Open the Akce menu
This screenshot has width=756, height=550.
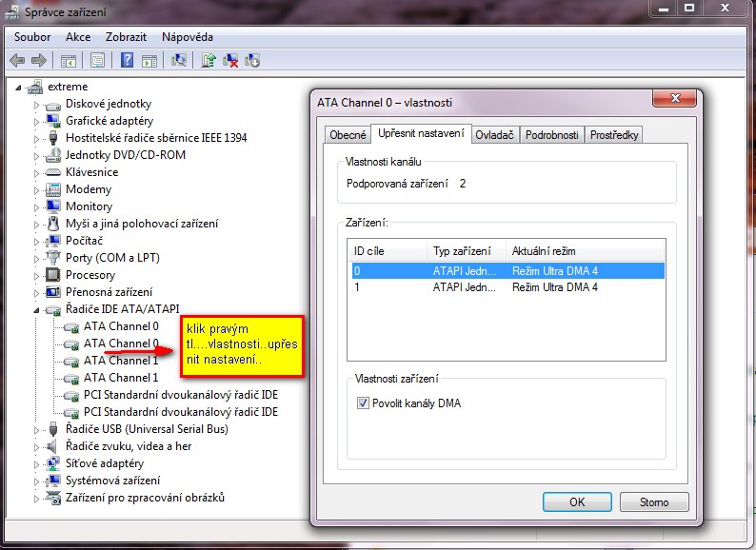click(78, 36)
